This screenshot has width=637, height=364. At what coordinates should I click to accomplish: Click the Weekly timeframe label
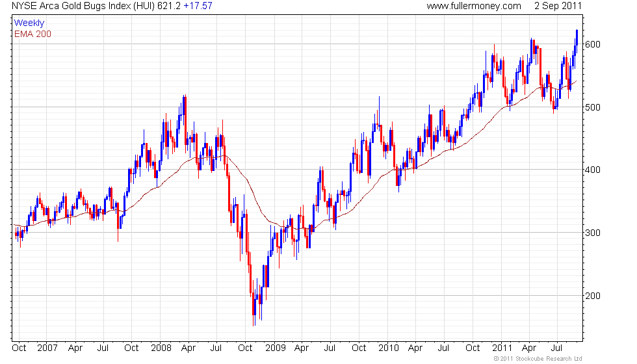click(x=29, y=23)
